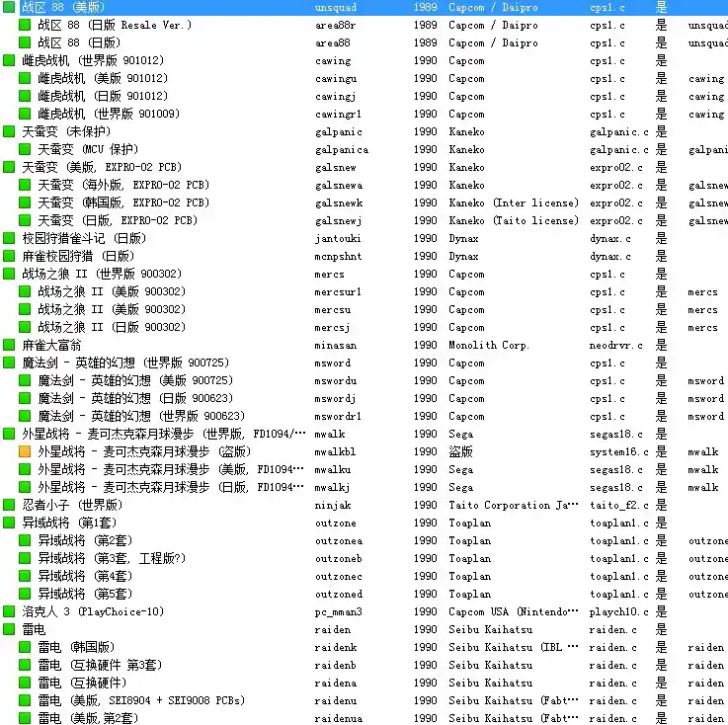This screenshot has height=725, width=728.
Task: Click icon beside 雷电 (美版, SEI8904 + SEI9008 PCBs)
Action: point(25,700)
